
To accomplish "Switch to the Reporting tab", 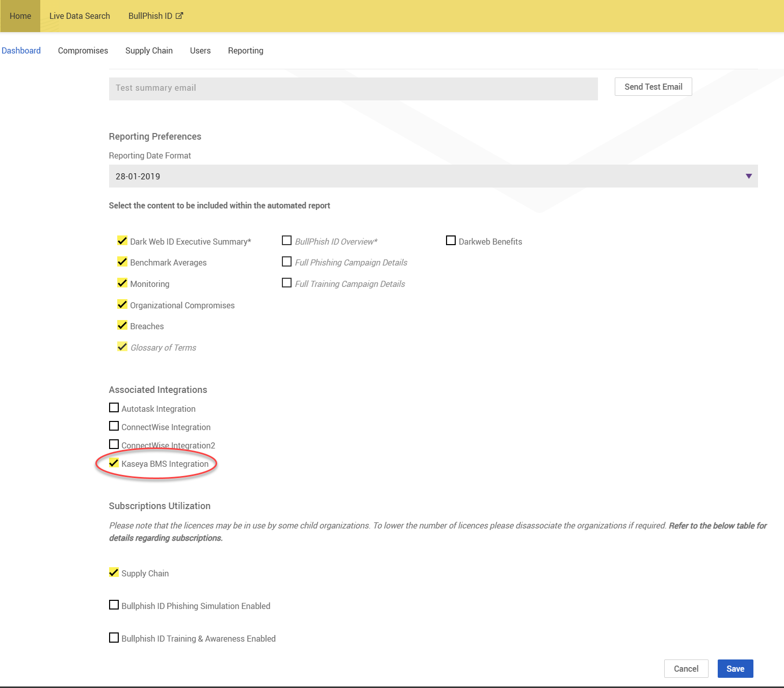I will point(246,50).
